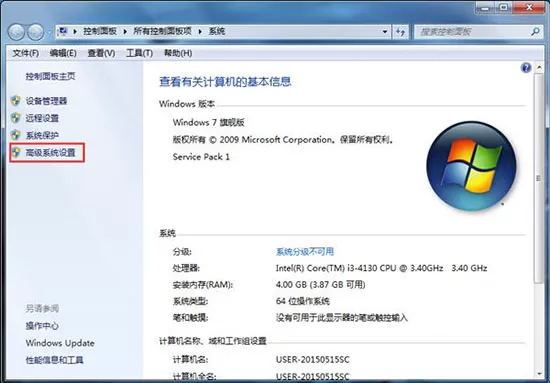Click the 4.00 GB (3.87 GB 可用) value
Image resolution: width=550 pixels, height=383 pixels.
point(321,284)
